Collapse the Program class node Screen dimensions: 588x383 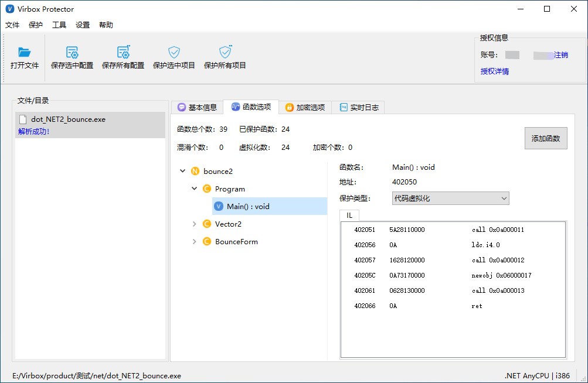195,189
